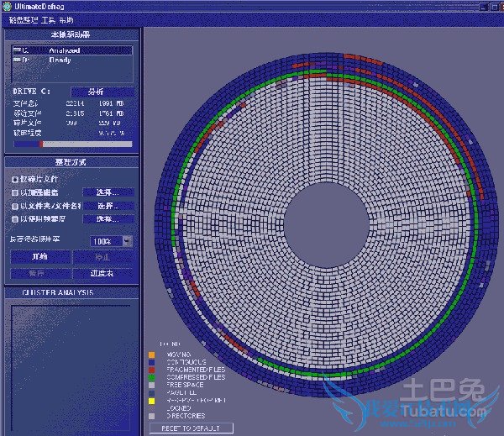The height and width of the screenshot is (436, 504).
Task: Click the greyed 停止 stop button
Action: (x=102, y=257)
